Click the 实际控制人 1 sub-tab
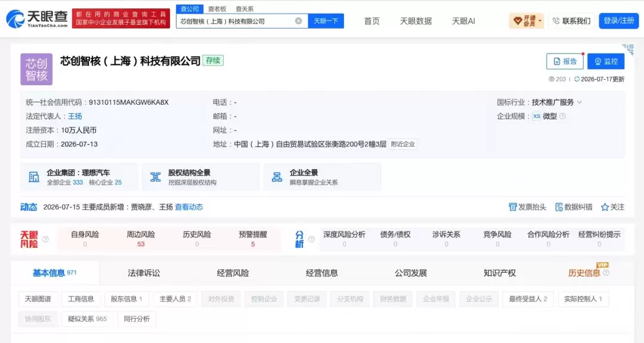This screenshot has width=644, height=343. tap(583, 299)
